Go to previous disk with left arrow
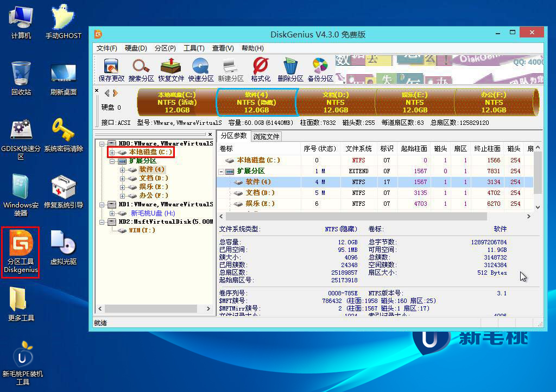 coord(107,93)
